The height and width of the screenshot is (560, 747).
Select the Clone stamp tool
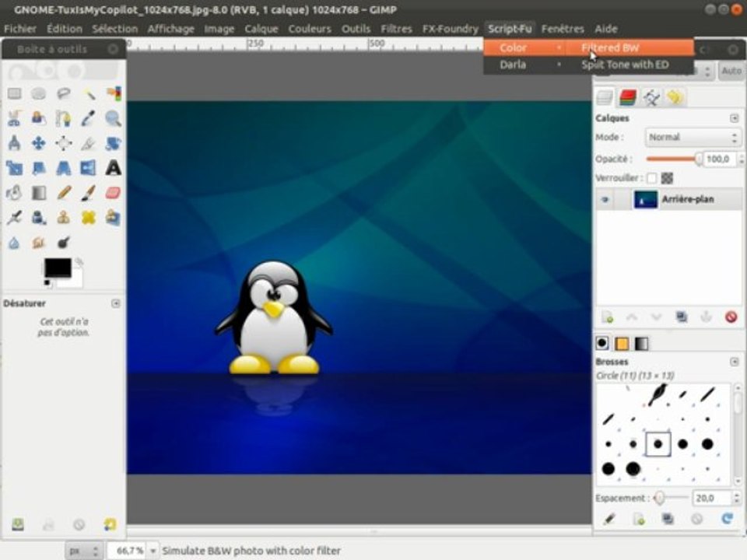(x=63, y=218)
